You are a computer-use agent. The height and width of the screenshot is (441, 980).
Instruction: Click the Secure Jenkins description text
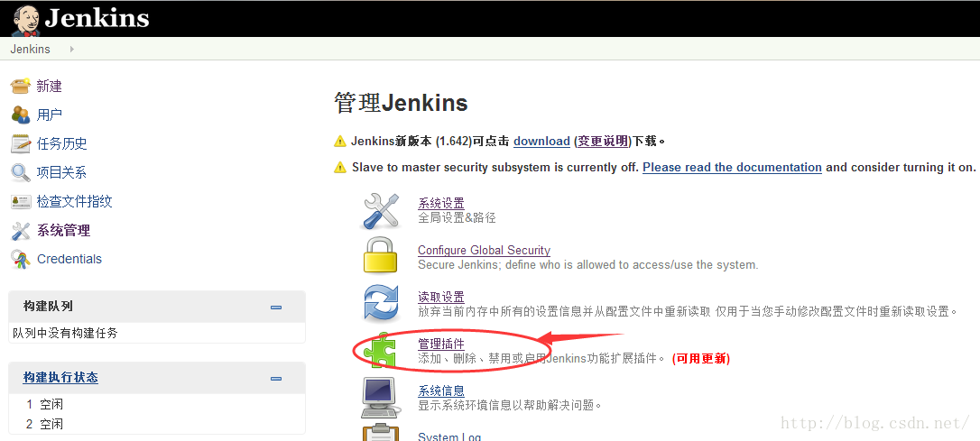(588, 265)
